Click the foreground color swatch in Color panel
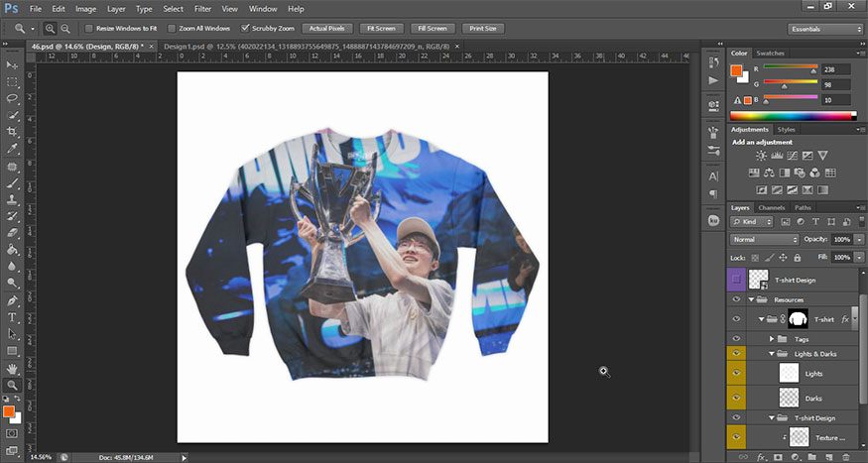The height and width of the screenshot is (463, 868). pos(736,70)
